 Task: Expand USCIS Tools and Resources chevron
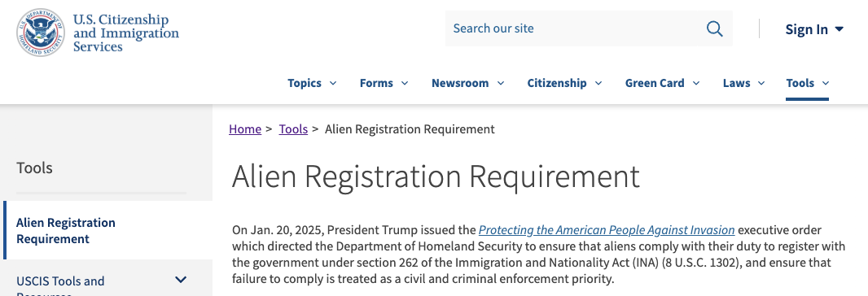pyautogui.click(x=181, y=280)
